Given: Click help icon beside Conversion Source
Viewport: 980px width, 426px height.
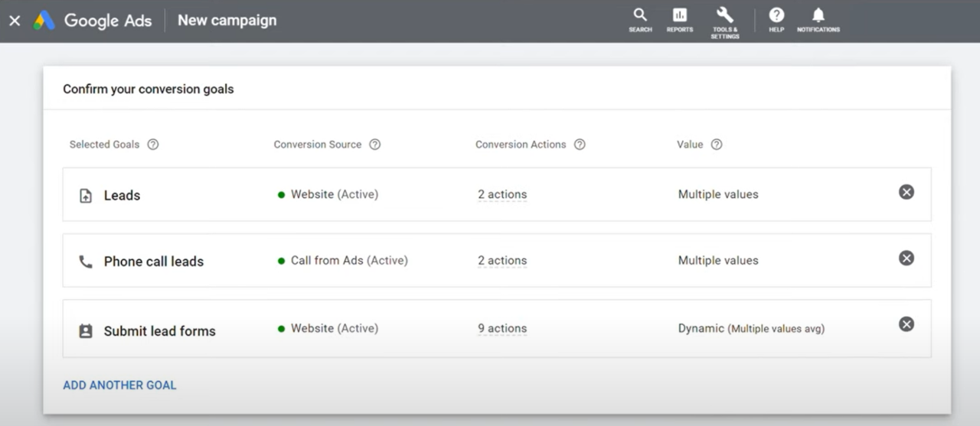Looking at the screenshot, I should (374, 145).
